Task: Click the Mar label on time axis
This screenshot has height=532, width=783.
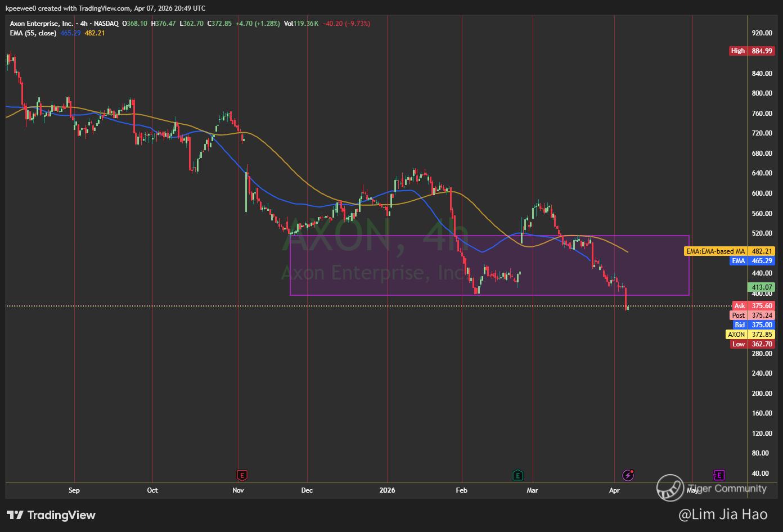Action: click(x=532, y=490)
